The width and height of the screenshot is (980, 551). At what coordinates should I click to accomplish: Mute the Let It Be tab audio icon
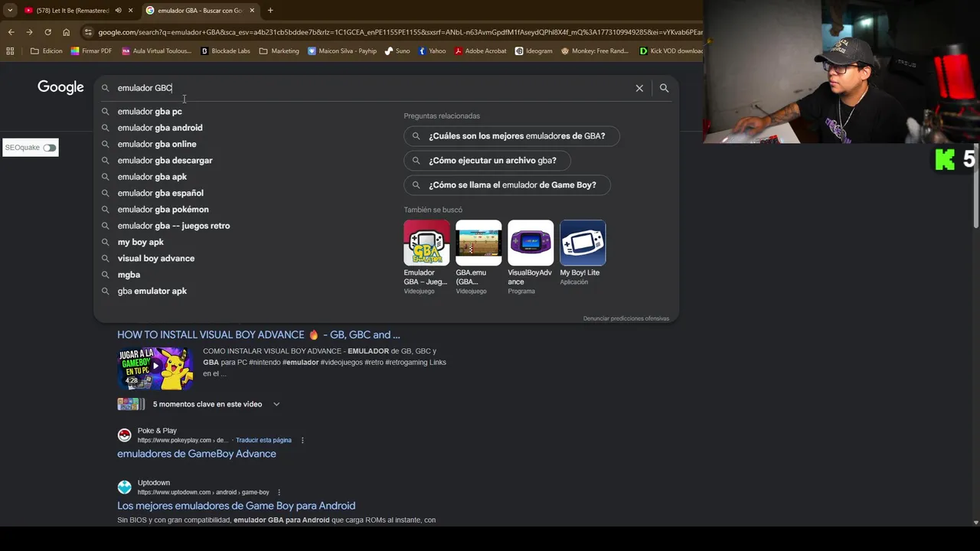118,11
